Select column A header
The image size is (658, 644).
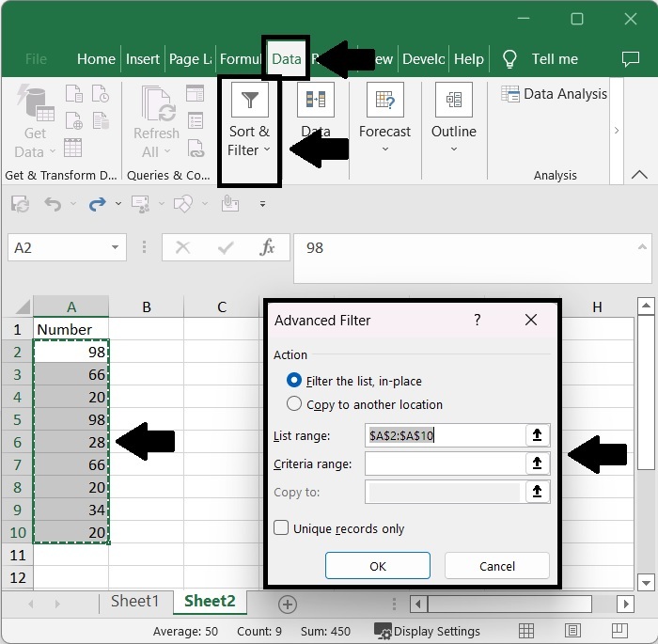pos(71,306)
